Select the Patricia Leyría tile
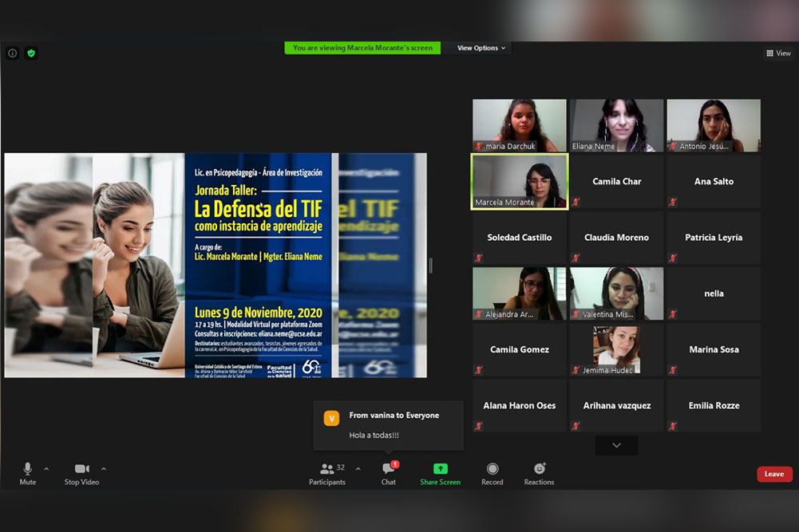The height and width of the screenshot is (532, 799). click(x=714, y=238)
